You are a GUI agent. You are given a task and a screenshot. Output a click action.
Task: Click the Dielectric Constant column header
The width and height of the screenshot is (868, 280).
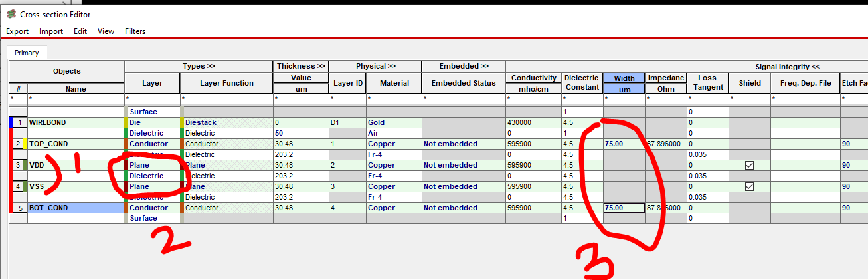coord(582,83)
